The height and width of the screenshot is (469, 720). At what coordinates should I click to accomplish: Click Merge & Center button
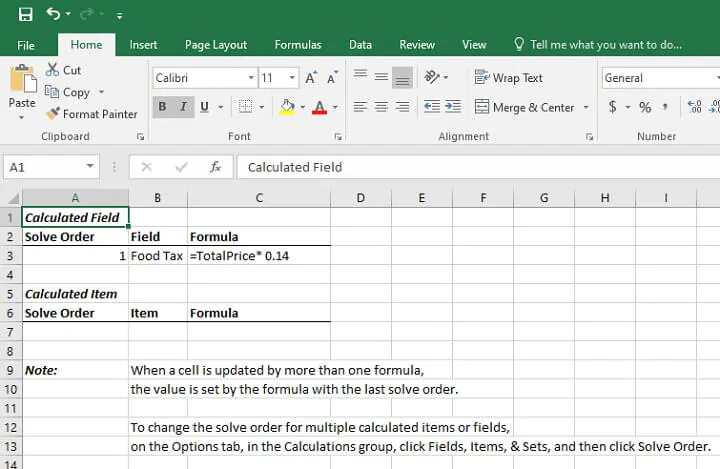(524, 107)
